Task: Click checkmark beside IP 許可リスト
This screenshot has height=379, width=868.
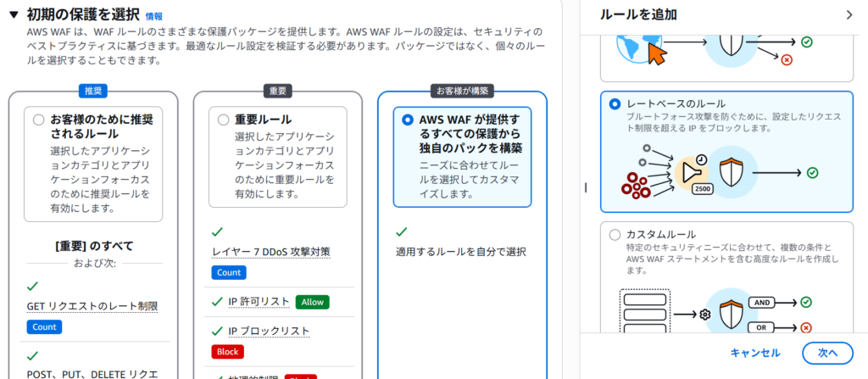Action: (x=217, y=302)
